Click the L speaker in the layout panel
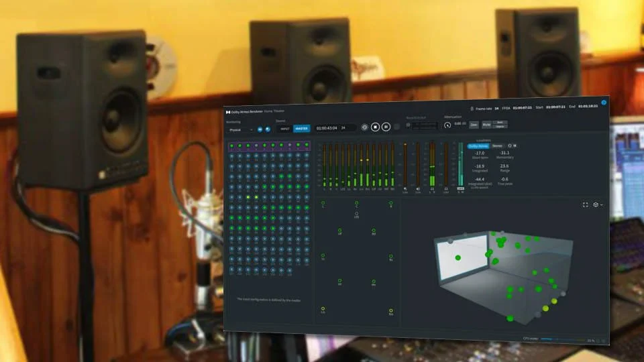 point(323,204)
